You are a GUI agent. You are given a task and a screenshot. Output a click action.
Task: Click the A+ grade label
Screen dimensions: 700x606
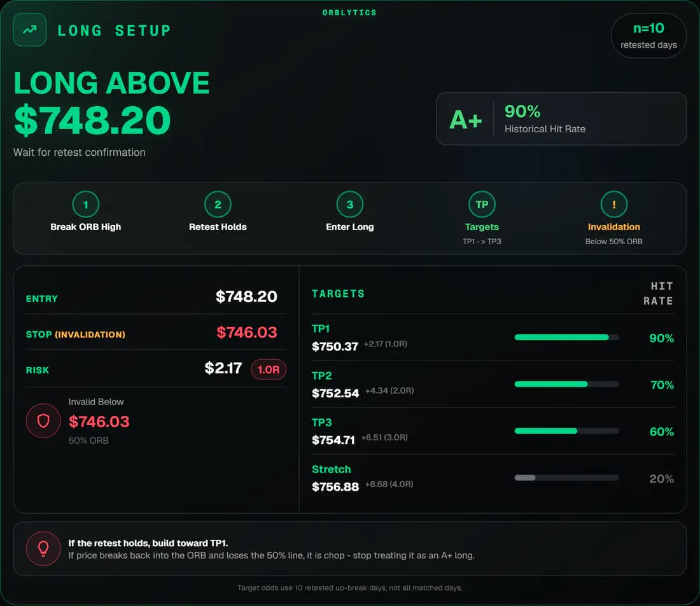click(466, 120)
